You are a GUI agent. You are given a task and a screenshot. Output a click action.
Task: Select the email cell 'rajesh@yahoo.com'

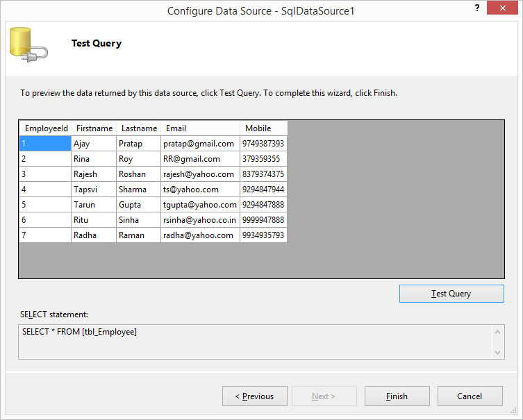pyautogui.click(x=200, y=174)
